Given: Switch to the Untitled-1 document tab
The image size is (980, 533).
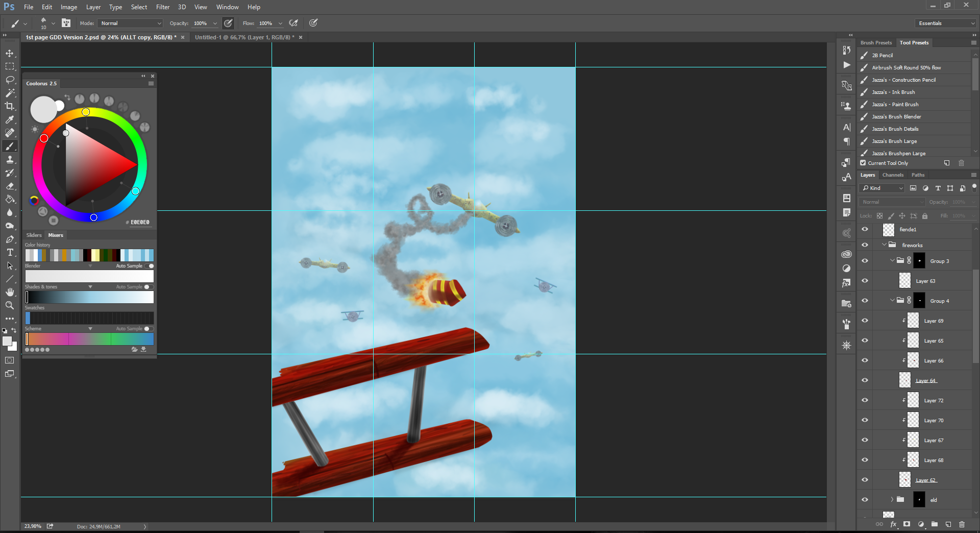Looking at the screenshot, I should [244, 37].
